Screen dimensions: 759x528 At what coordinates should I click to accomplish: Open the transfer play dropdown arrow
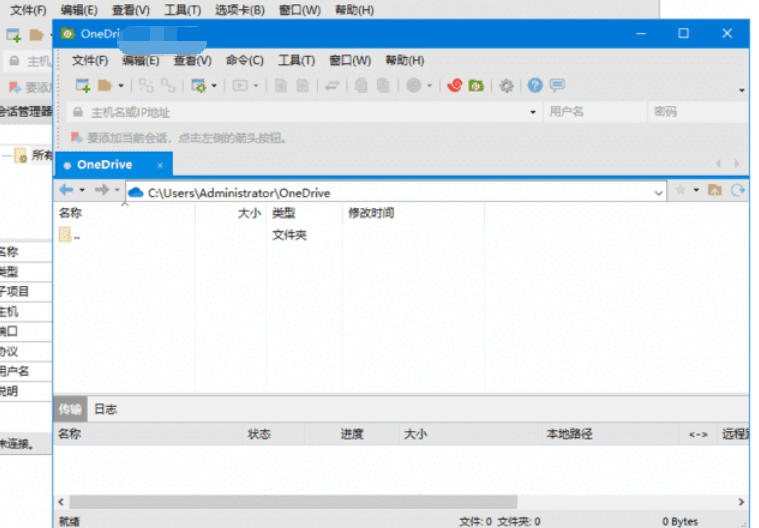click(x=256, y=86)
